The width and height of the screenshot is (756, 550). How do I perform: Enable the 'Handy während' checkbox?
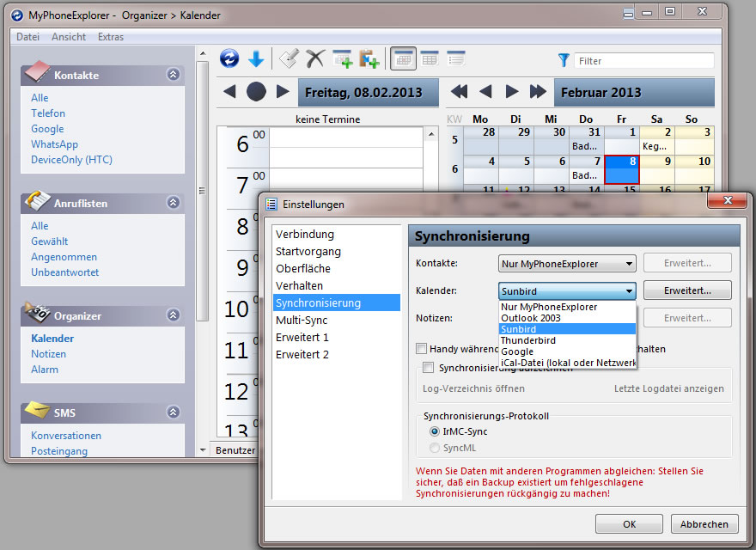[421, 349]
